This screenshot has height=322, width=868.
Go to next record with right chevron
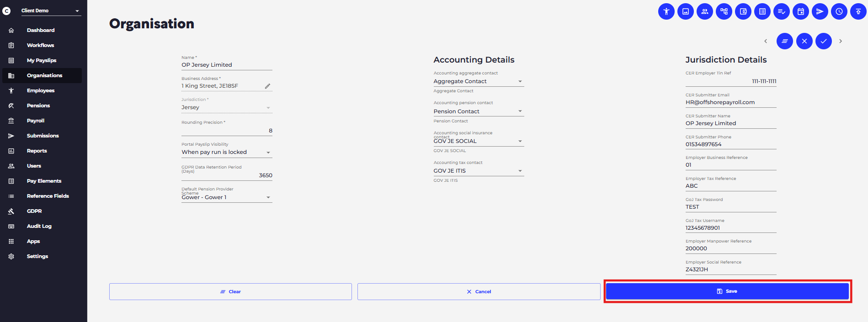pyautogui.click(x=841, y=41)
